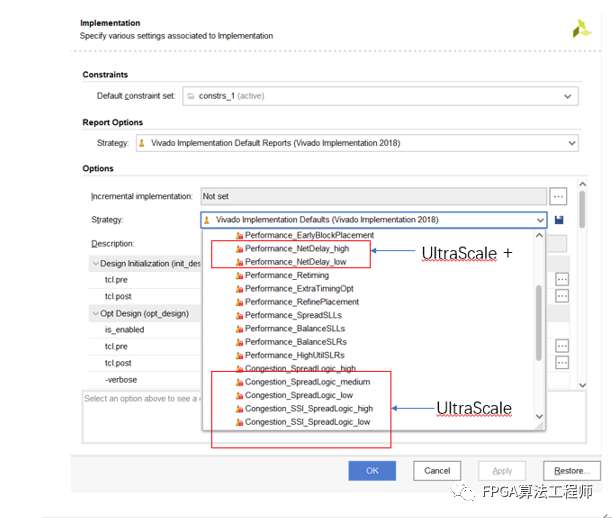Click the save strategy floppy disk icon

(559, 220)
